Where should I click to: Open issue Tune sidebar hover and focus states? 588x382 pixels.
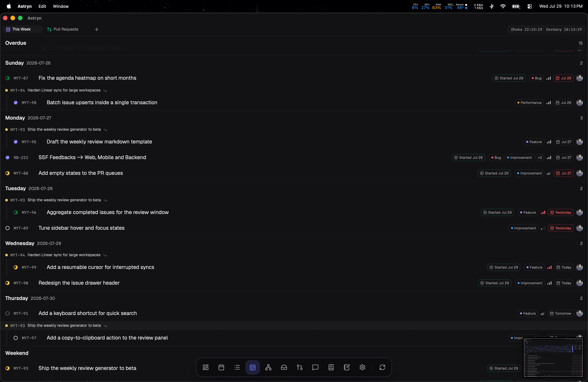click(x=82, y=228)
